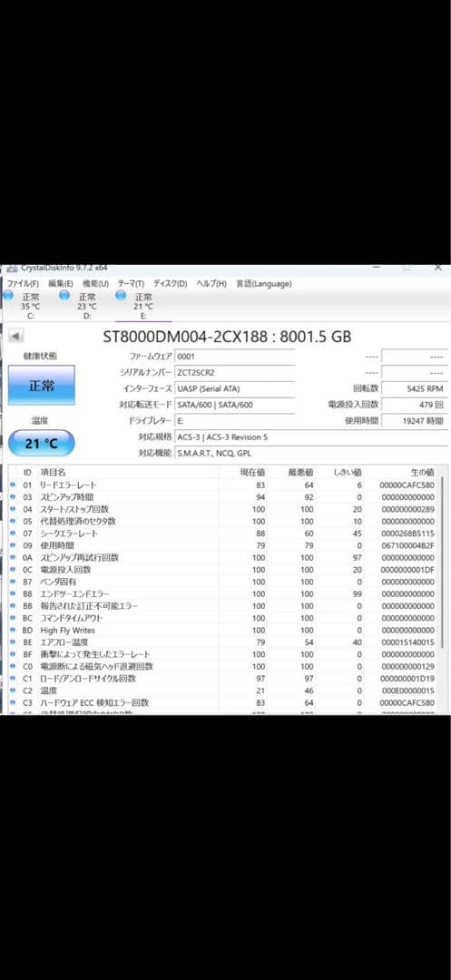Click raw value 067100004B2F
The image size is (451, 980).
tap(409, 545)
